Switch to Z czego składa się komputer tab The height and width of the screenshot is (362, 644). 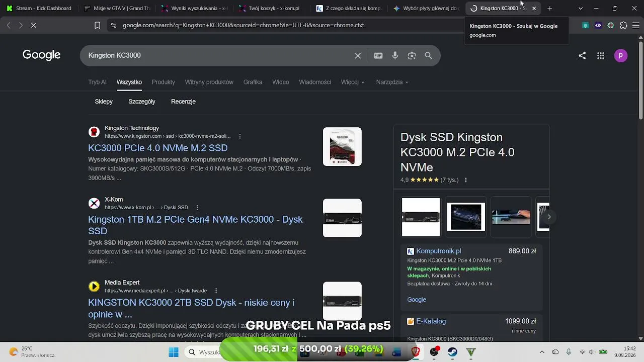[x=350, y=9]
